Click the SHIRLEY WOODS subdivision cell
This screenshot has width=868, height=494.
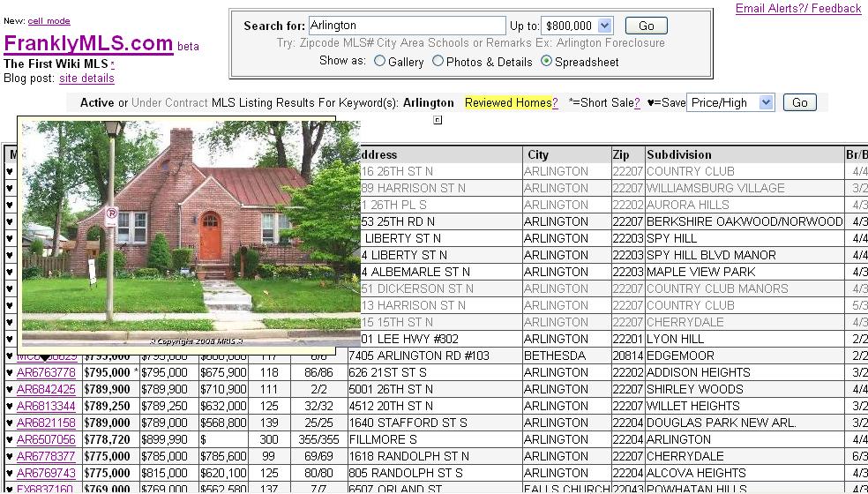pyautogui.click(x=695, y=389)
